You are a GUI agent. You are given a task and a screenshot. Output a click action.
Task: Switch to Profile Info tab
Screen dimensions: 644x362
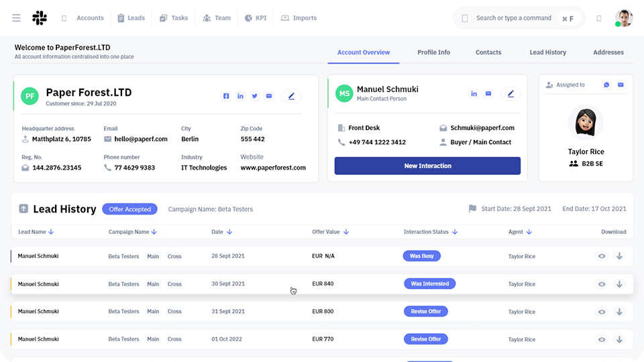coord(434,52)
